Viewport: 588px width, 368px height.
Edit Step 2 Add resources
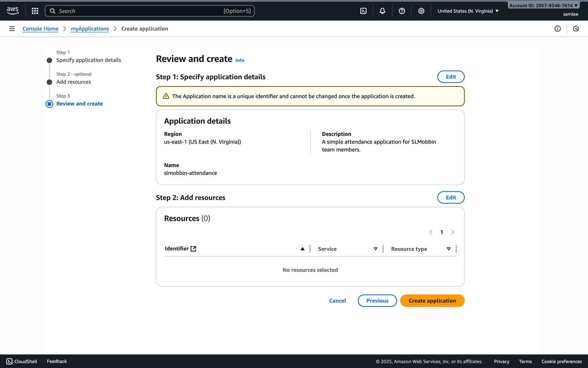[450, 197]
